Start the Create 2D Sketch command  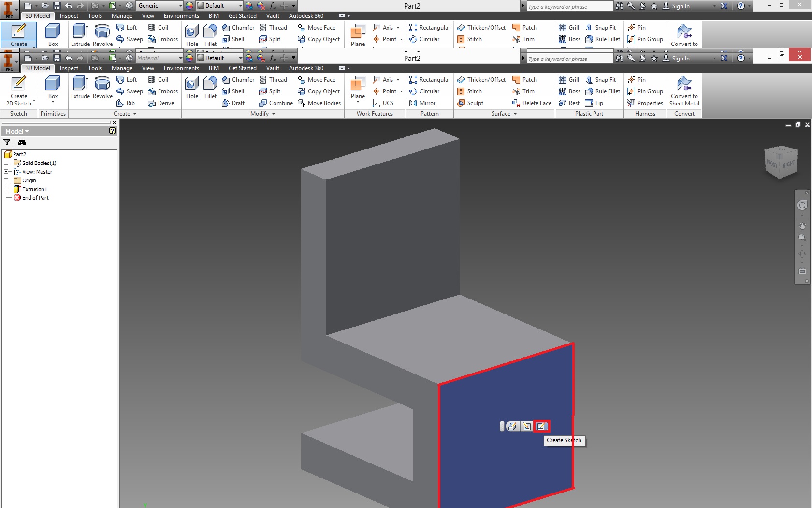click(x=19, y=91)
